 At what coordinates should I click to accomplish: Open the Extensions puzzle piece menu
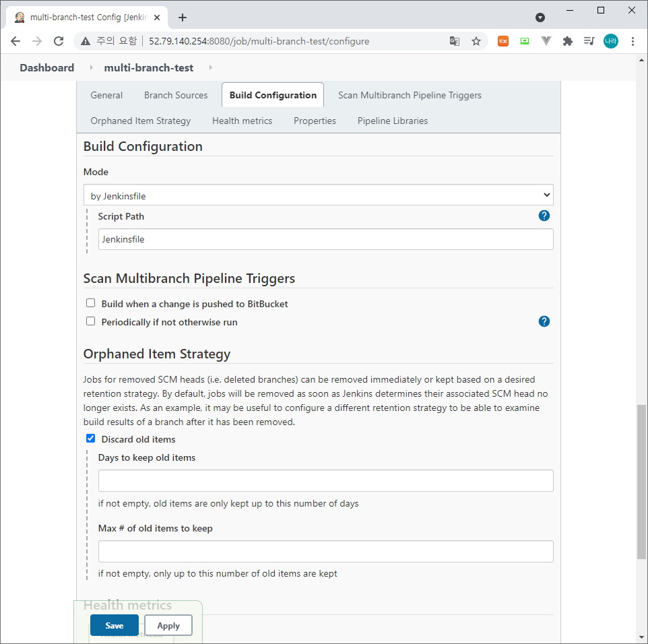pos(567,41)
